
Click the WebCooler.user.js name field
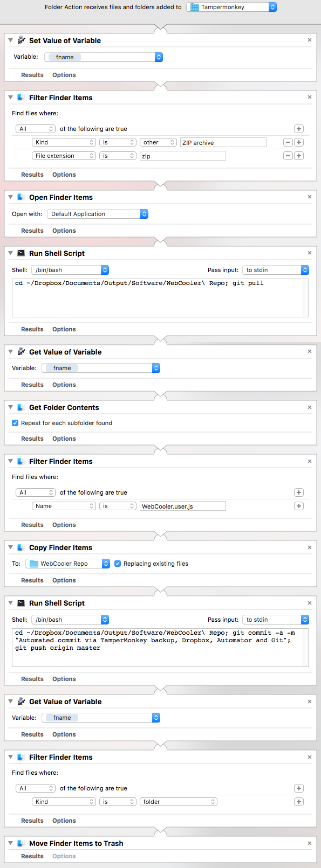pyautogui.click(x=183, y=506)
